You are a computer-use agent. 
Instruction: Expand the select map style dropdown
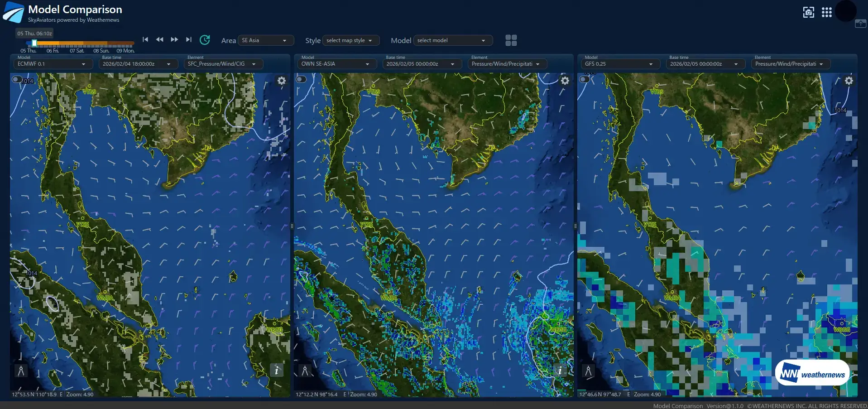[350, 40]
